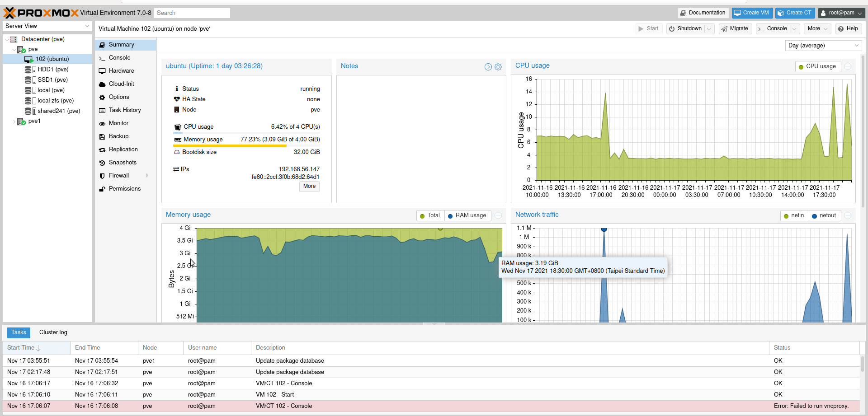This screenshot has height=416, width=868.
Task: Toggle CPU usage legend series
Action: pyautogui.click(x=818, y=66)
